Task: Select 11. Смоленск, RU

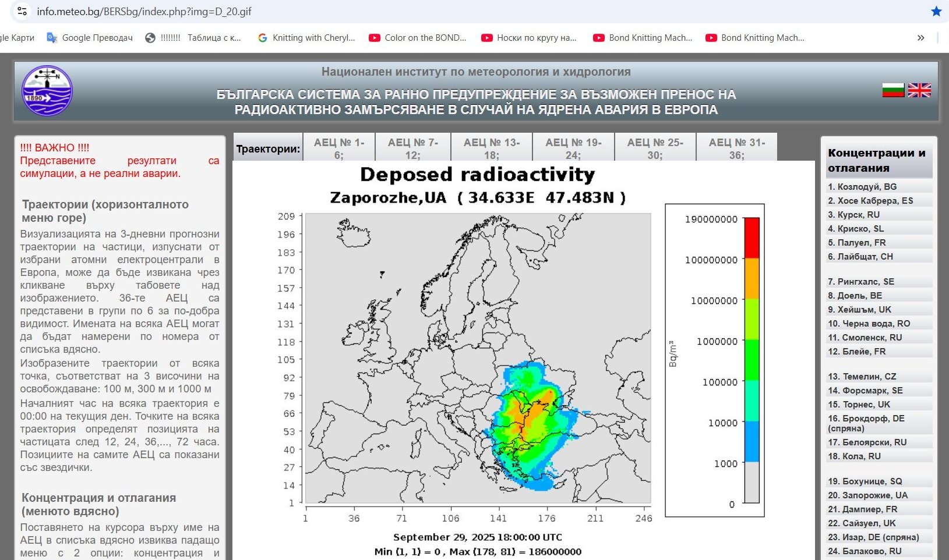Action: tap(879, 338)
